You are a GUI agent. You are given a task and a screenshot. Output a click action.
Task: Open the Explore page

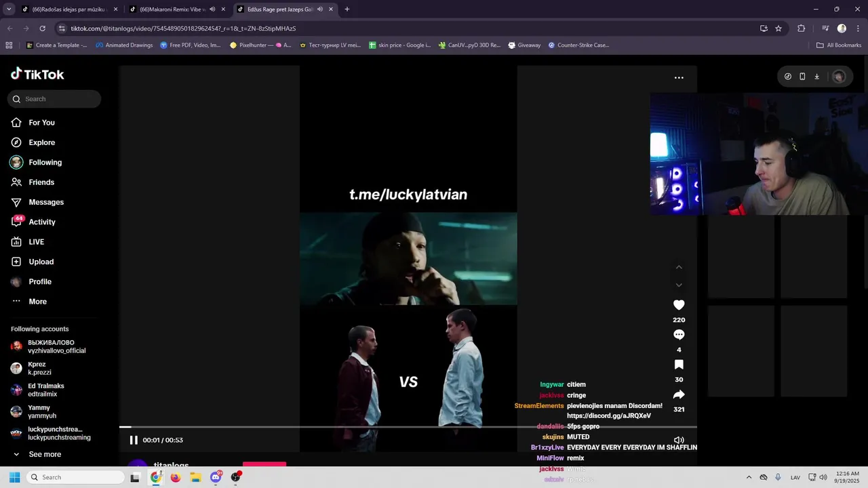click(33, 142)
